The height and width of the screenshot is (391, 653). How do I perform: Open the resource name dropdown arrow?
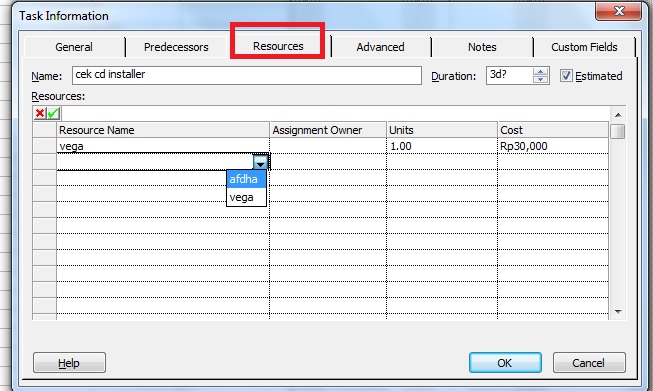[x=260, y=162]
